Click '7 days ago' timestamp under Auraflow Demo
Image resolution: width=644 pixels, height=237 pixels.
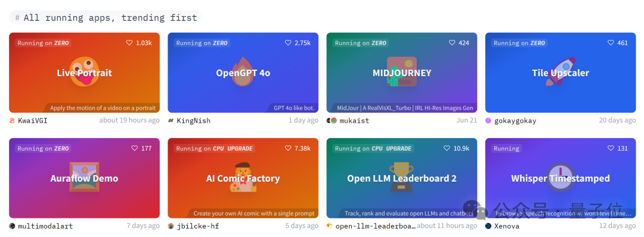143,226
